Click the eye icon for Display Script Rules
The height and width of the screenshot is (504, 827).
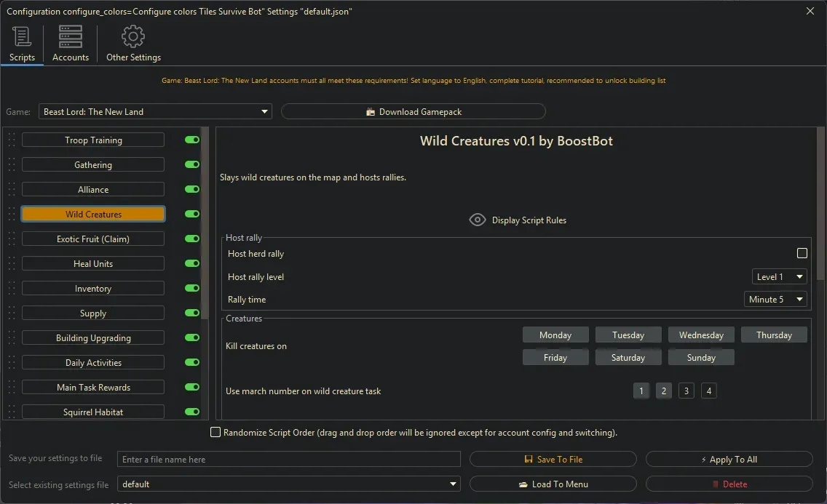[478, 220]
